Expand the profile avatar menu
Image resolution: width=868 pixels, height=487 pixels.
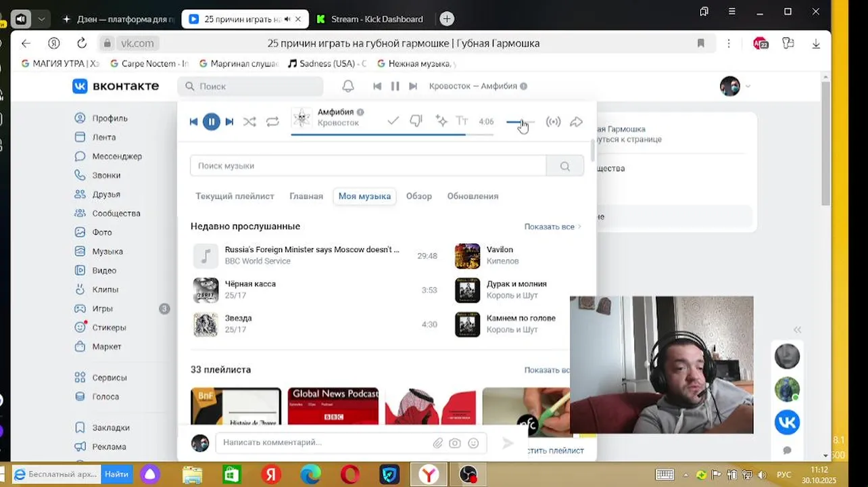[x=736, y=86]
